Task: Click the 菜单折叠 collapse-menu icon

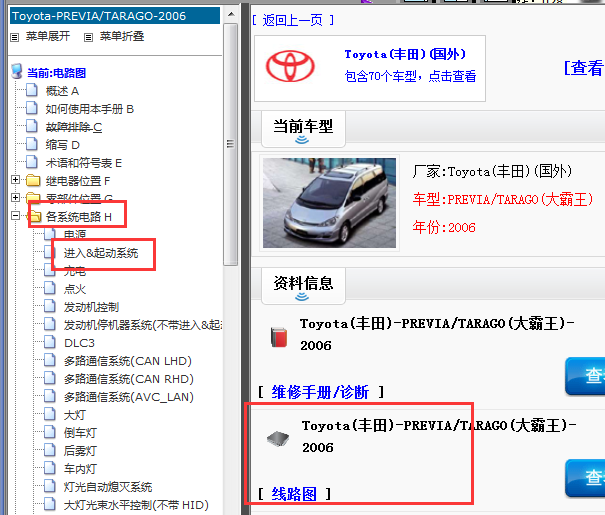Action: [x=88, y=37]
